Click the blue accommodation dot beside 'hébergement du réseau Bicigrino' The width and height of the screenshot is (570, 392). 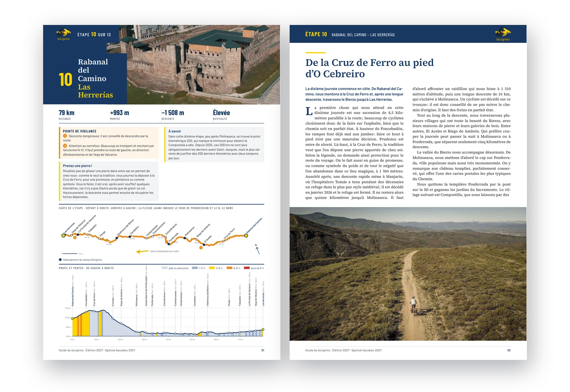[60, 260]
